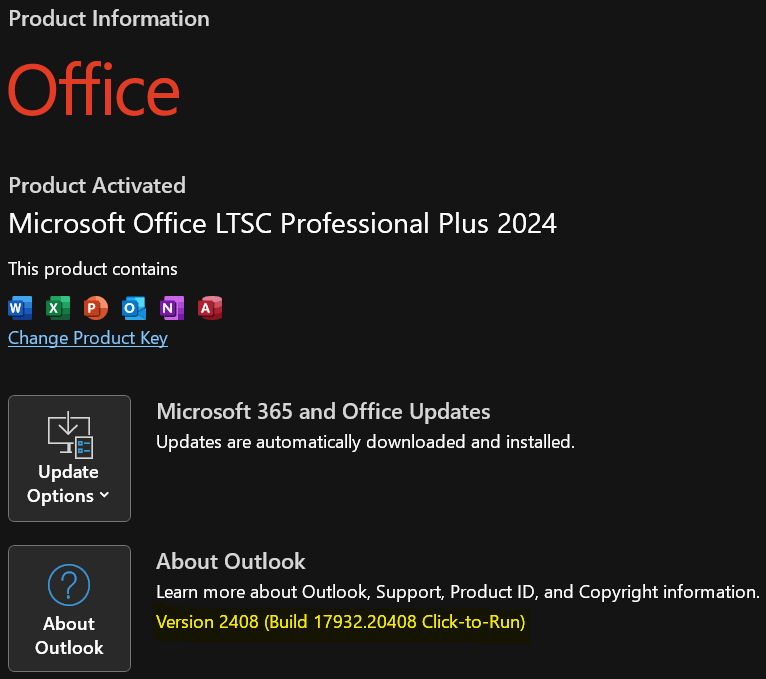Click the download-to-computer icon in Update Options

point(70,435)
